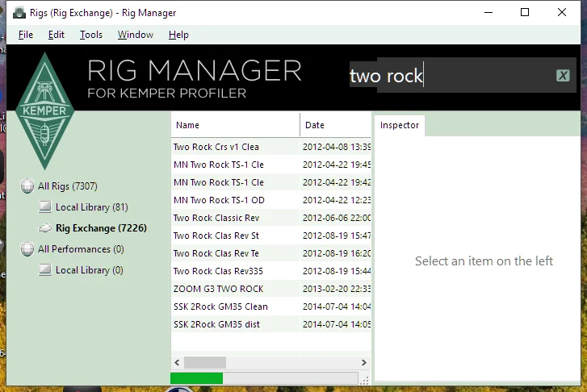Click the green progress bar
The width and height of the screenshot is (587, 392).
[196, 378]
